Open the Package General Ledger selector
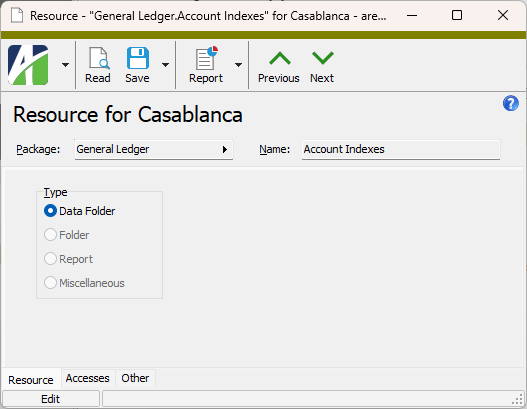 [x=154, y=150]
